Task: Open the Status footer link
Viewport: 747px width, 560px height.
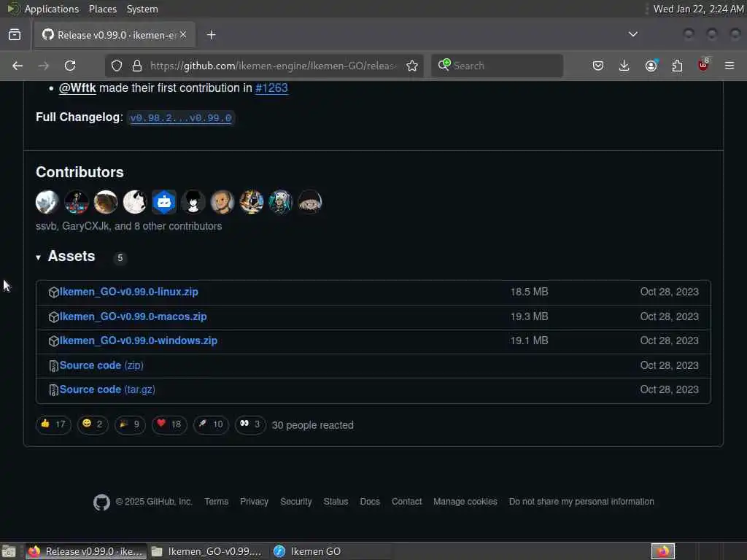Action: pyautogui.click(x=336, y=502)
